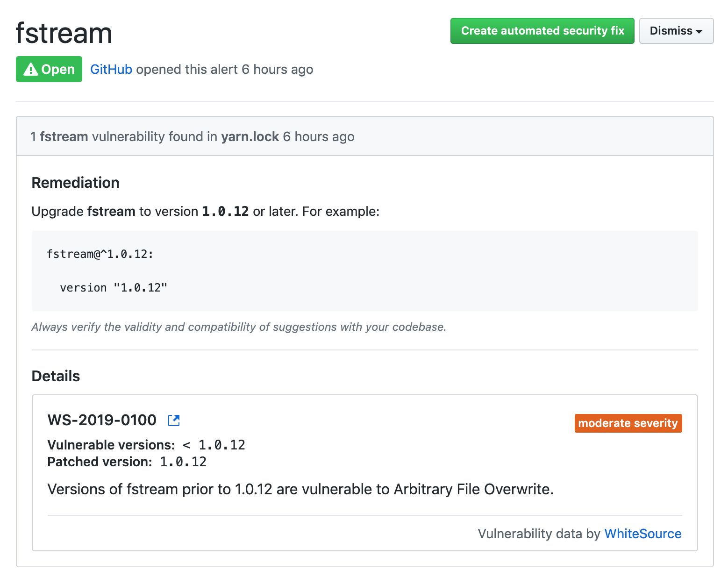Open the Dismiss dropdown menu
The width and height of the screenshot is (728, 570).
(x=676, y=31)
